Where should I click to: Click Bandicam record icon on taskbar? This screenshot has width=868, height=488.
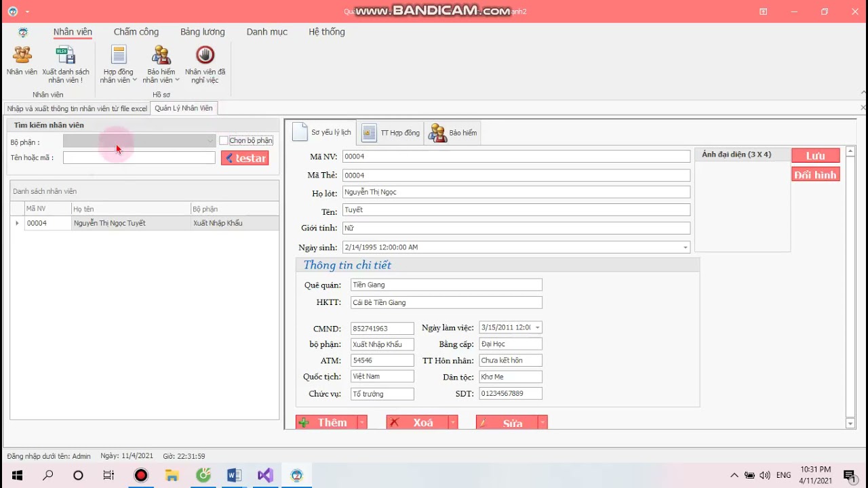pos(140,475)
